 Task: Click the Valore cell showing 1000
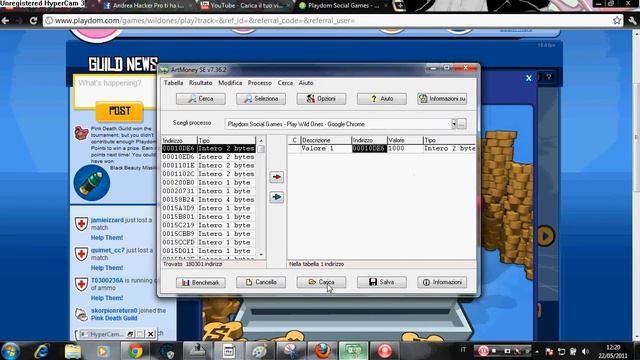pos(404,149)
